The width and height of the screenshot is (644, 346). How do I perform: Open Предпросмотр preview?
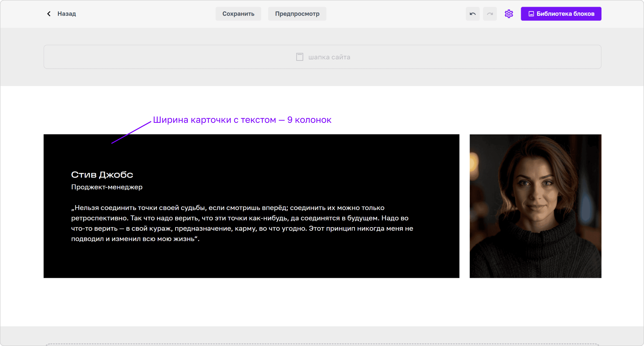[297, 14]
